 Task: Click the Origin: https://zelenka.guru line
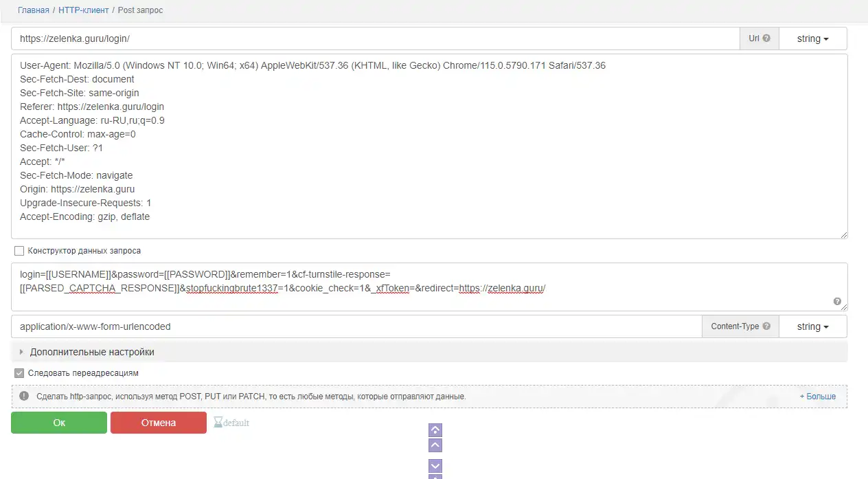[x=78, y=189]
